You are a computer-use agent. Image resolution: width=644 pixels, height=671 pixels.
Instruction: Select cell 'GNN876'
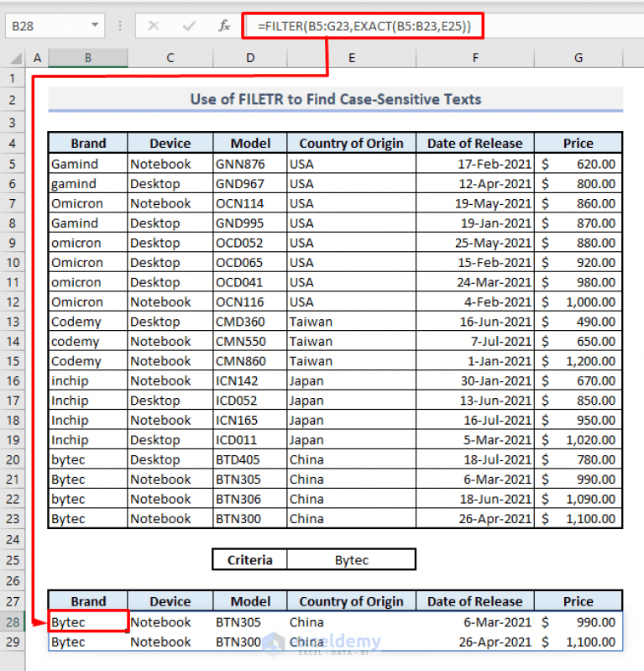pyautogui.click(x=250, y=164)
